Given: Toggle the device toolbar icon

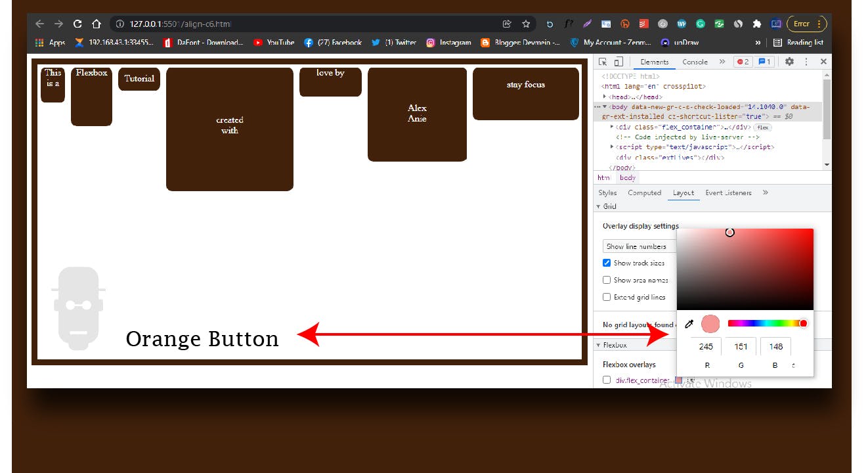Looking at the screenshot, I should [x=618, y=62].
